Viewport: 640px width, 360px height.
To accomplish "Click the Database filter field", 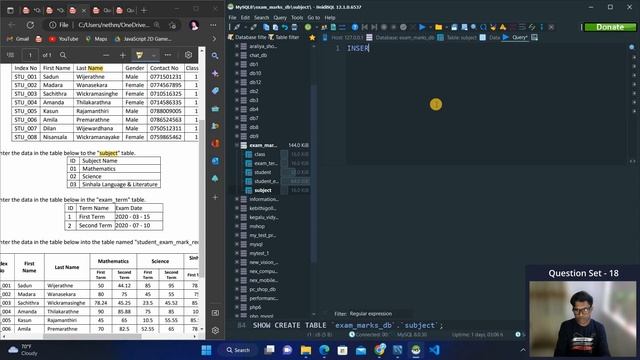I will (247, 38).
